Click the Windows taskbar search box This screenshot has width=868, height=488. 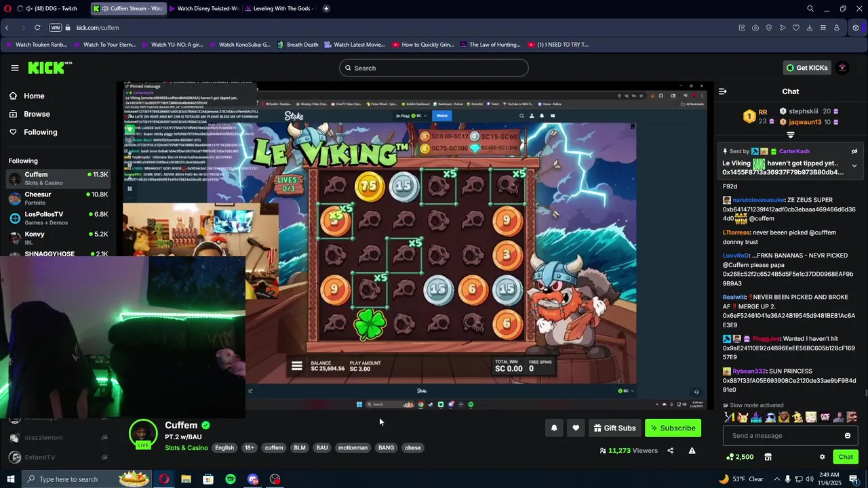(87, 479)
